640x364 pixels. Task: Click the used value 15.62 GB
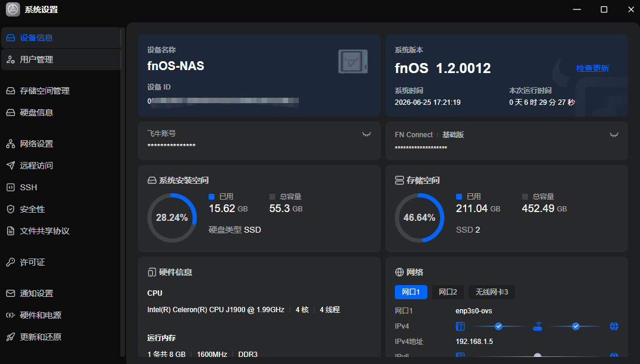click(228, 209)
